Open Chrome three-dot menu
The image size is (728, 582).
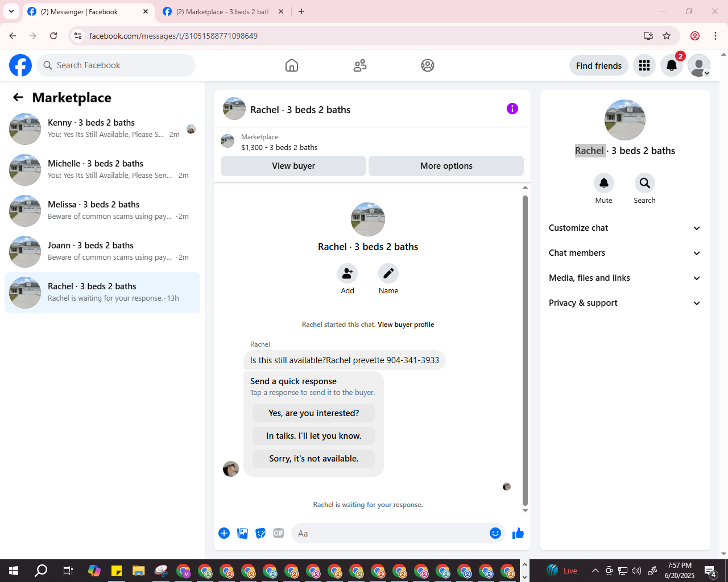715,36
